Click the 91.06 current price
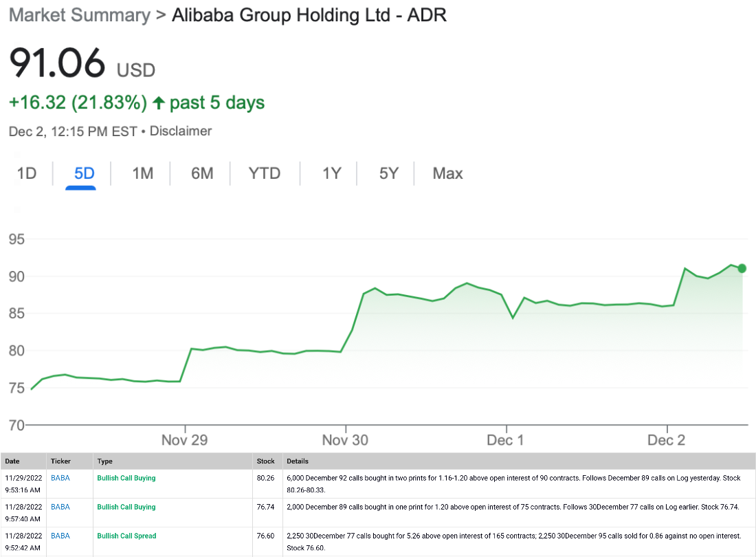756x557 pixels. tap(57, 63)
